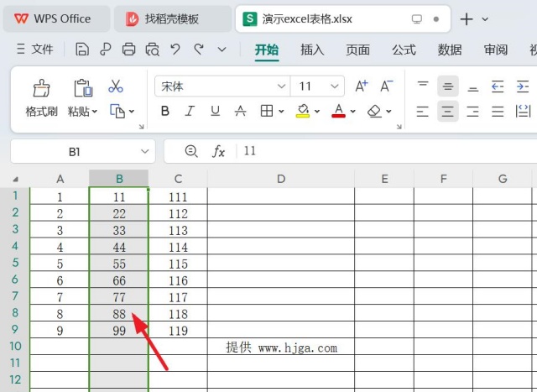The width and height of the screenshot is (537, 392).
Task: Select column D header
Action: [281, 179]
